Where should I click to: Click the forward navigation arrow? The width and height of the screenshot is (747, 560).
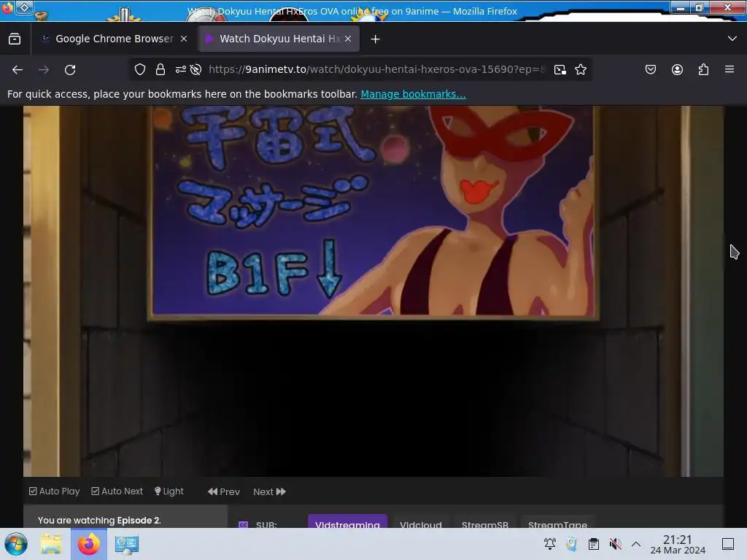pos(44,70)
